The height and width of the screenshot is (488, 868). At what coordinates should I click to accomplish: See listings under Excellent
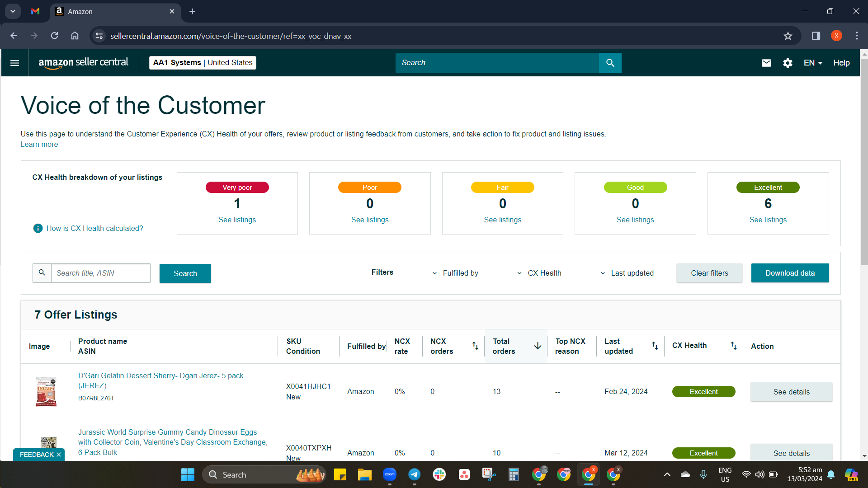[x=768, y=220]
